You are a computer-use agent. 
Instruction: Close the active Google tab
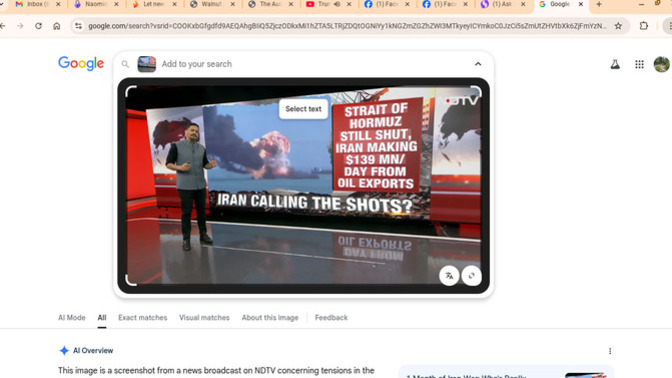581,4
